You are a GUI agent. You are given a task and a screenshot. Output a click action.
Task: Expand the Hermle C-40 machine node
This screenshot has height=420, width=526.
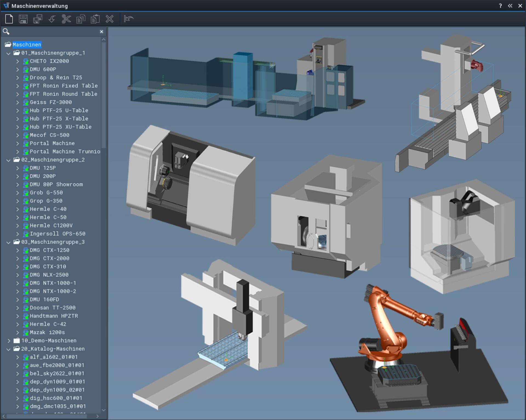tap(18, 209)
